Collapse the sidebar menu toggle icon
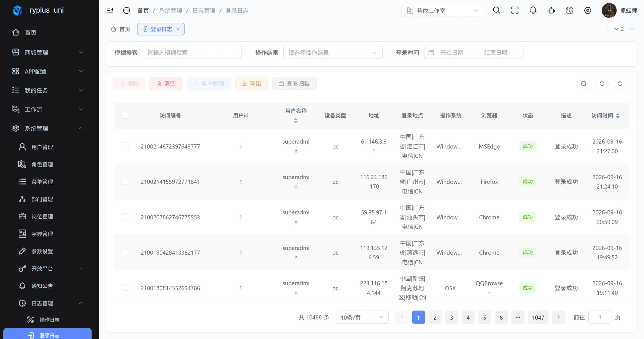Screen dimensions: 644x339 pos(110,10)
